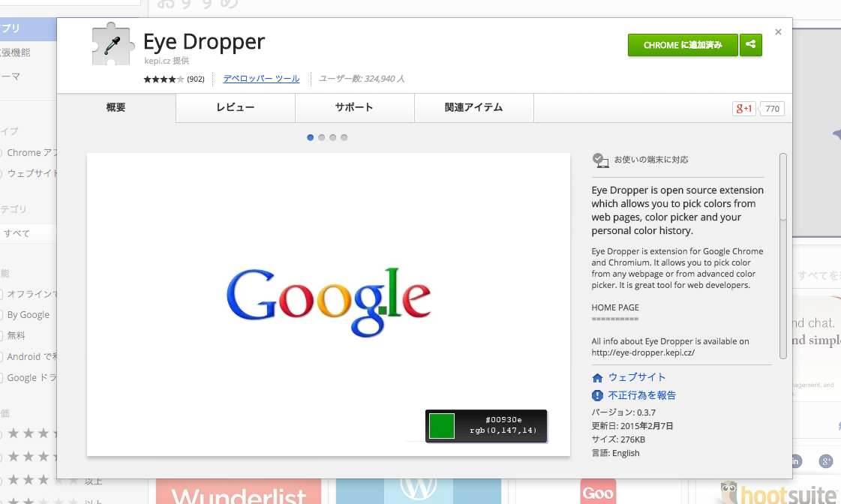The image size is (841, 504).
Task: Click the share icon button
Action: (x=750, y=45)
